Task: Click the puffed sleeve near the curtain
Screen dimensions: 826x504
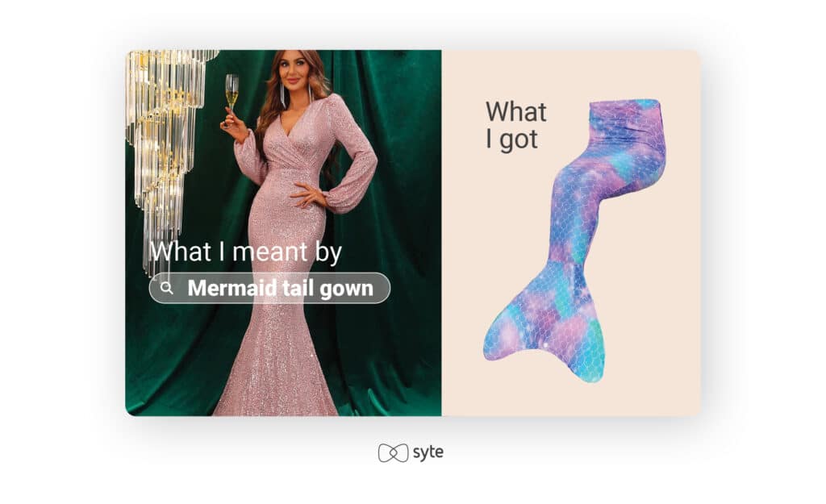Action: [x=352, y=158]
